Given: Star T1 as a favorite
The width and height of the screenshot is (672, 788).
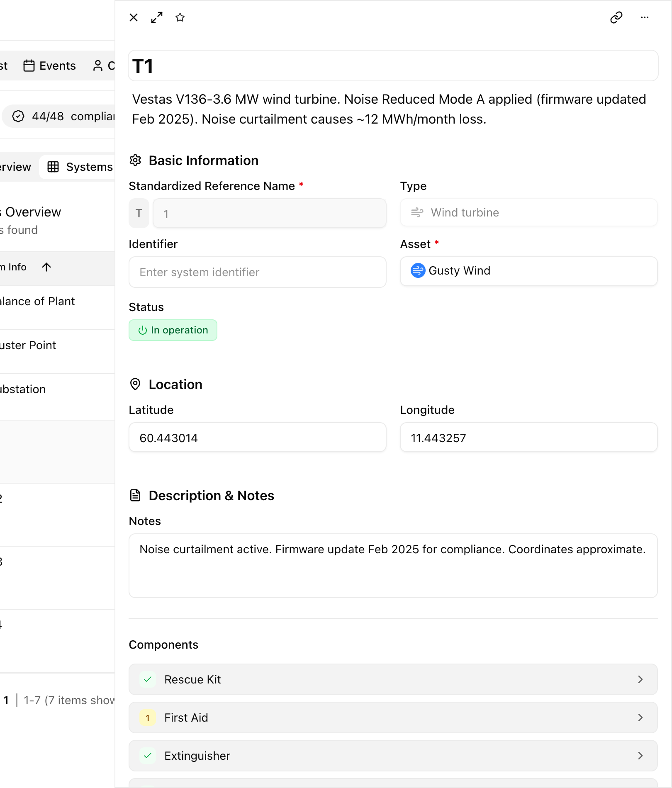Looking at the screenshot, I should click(180, 17).
